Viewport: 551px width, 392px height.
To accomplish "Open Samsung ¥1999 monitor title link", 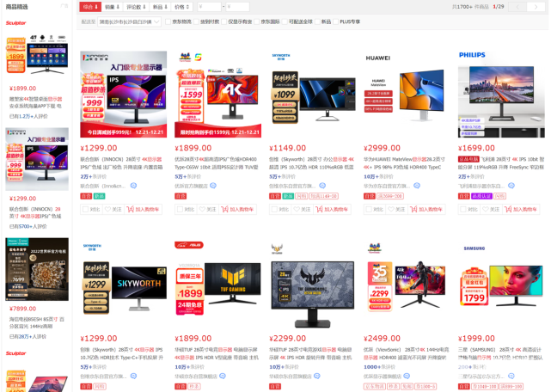I will pyautogui.click(x=501, y=353).
